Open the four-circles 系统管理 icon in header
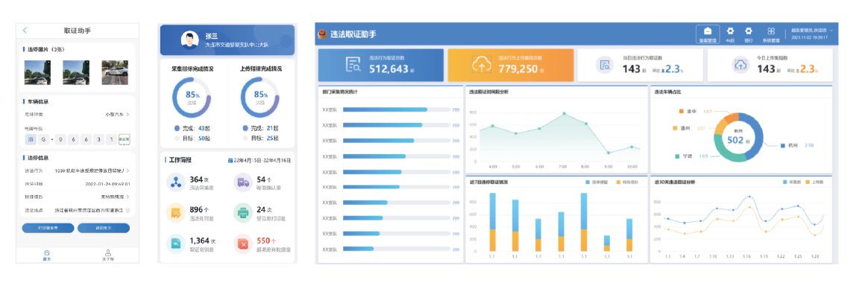The image size is (868, 289). (770, 31)
